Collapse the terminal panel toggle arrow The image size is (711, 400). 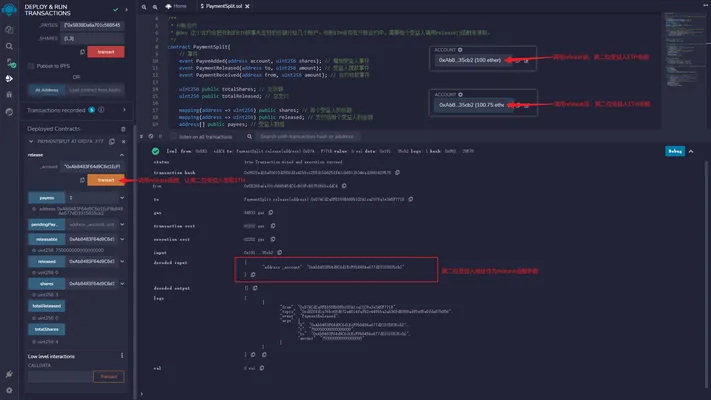coord(141,136)
